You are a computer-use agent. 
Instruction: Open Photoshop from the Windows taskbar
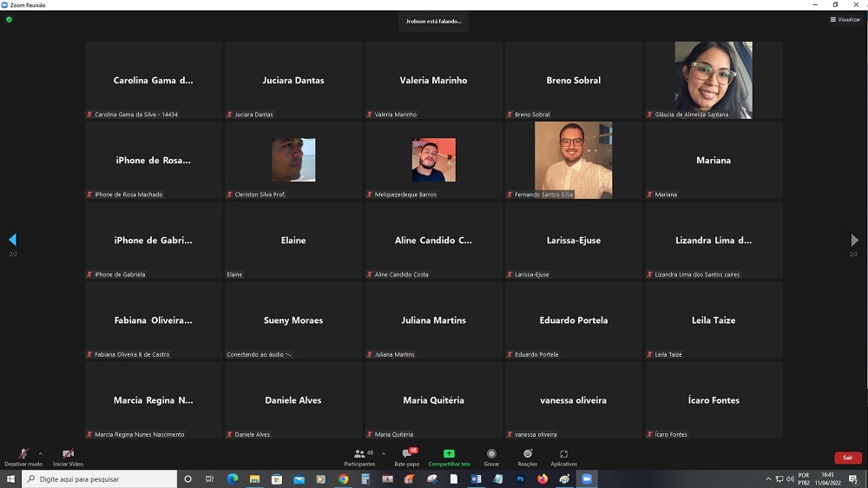click(521, 478)
